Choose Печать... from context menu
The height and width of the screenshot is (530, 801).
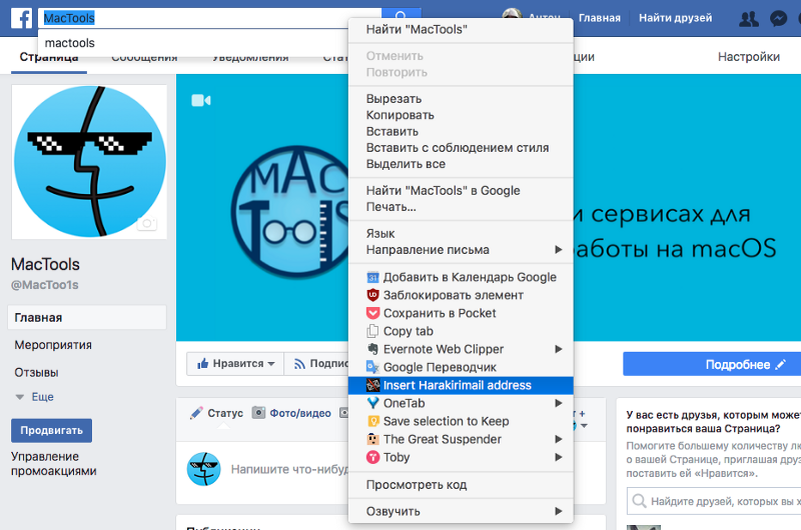[x=460, y=207]
